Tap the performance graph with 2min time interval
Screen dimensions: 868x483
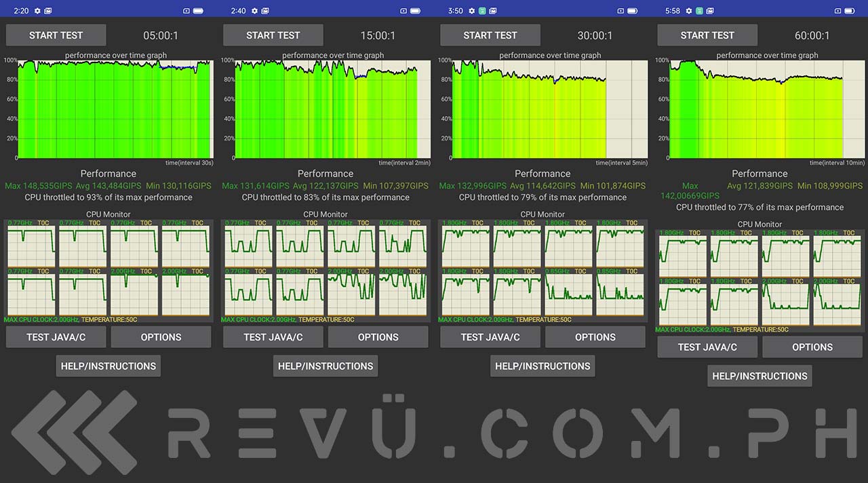click(x=332, y=109)
